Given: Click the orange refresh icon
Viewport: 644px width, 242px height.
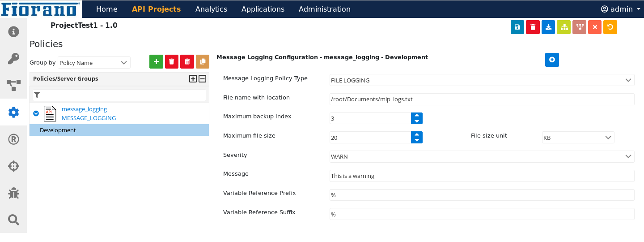Looking at the screenshot, I should click(x=610, y=27).
